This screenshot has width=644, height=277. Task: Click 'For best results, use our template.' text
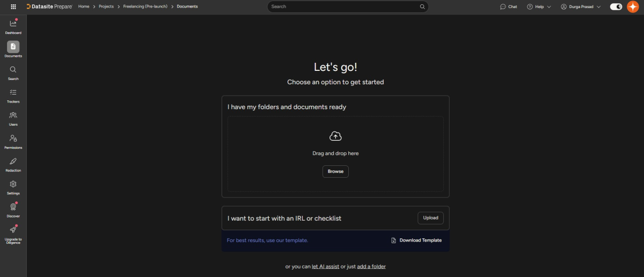pyautogui.click(x=267, y=240)
